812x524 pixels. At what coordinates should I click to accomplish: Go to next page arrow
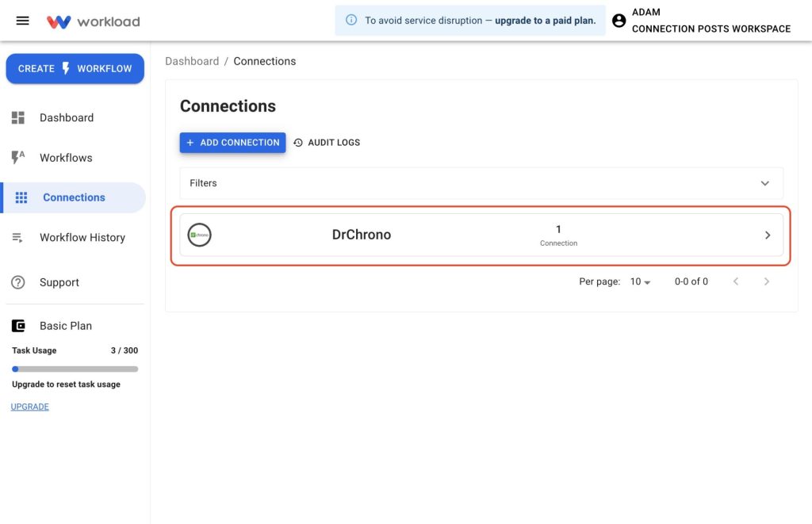(x=767, y=281)
